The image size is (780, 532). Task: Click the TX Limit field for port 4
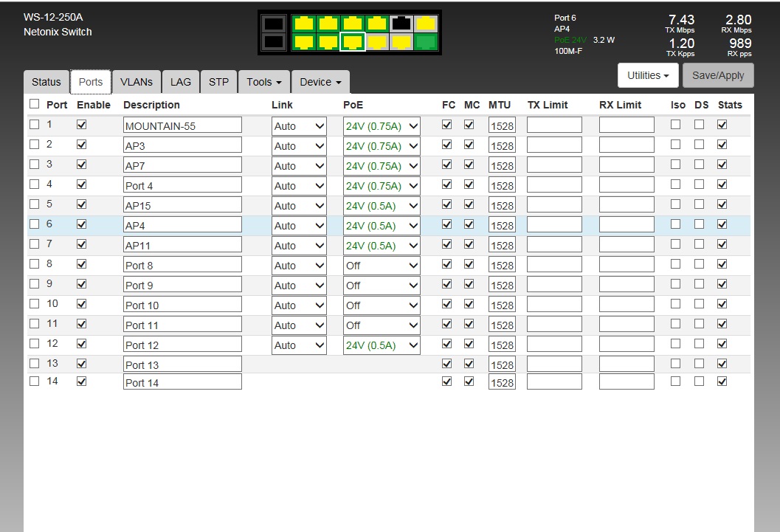coord(554,185)
